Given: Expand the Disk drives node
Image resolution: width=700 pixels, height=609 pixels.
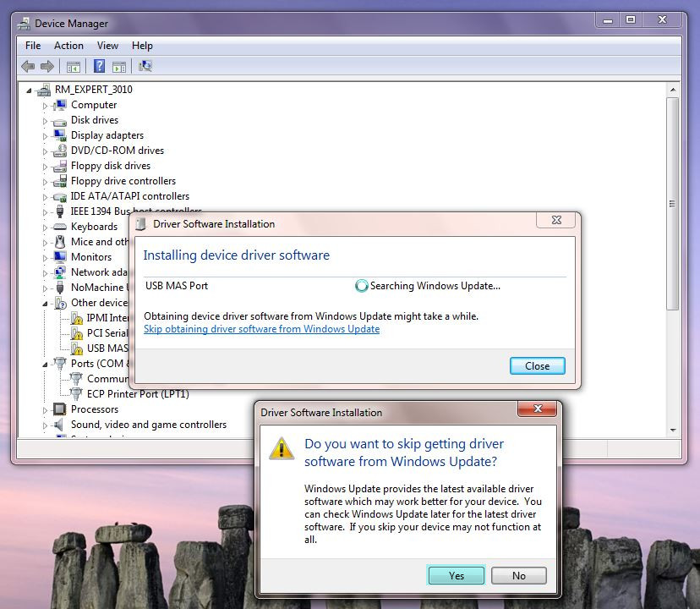Looking at the screenshot, I should coord(45,121).
